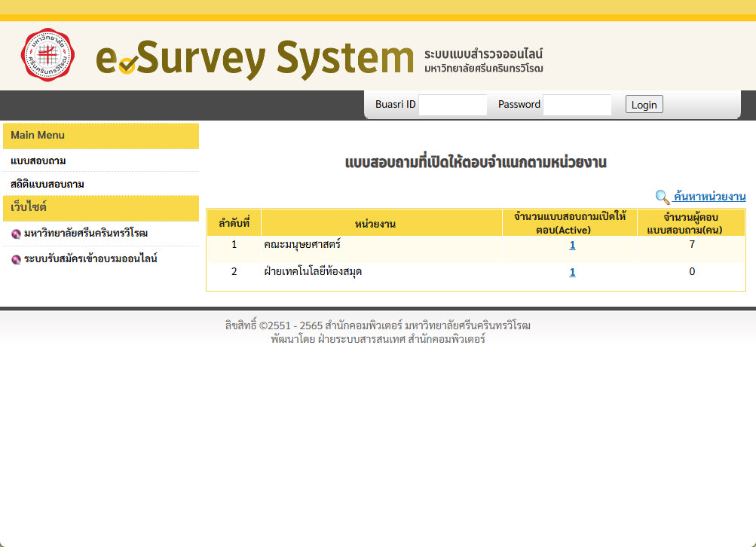Open active survey count for ฝ่ายเทคโนโลยีห้องสมุด

tap(572, 272)
